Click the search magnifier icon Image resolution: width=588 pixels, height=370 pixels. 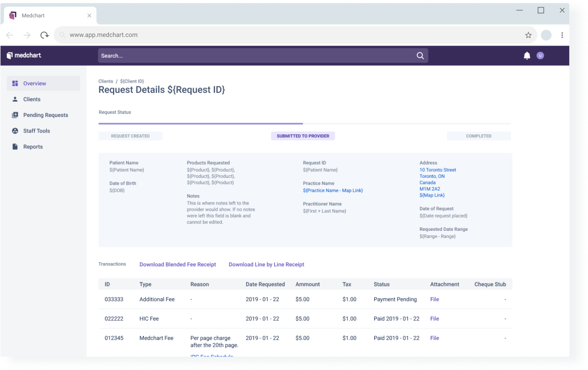(x=420, y=56)
